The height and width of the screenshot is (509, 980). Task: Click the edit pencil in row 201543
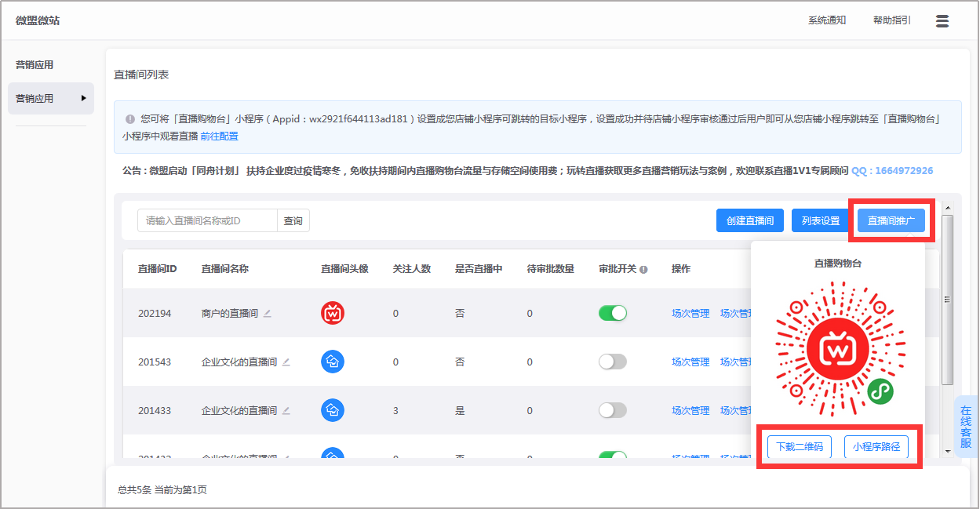point(286,362)
